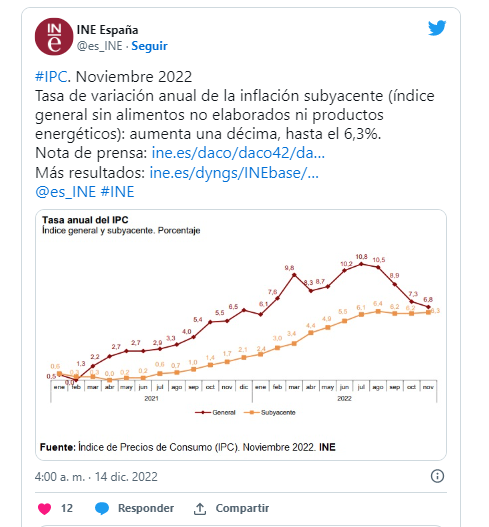Click the @es_INE handle beside the name
Image resolution: width=489 pixels, height=527 pixels.
tap(99, 46)
